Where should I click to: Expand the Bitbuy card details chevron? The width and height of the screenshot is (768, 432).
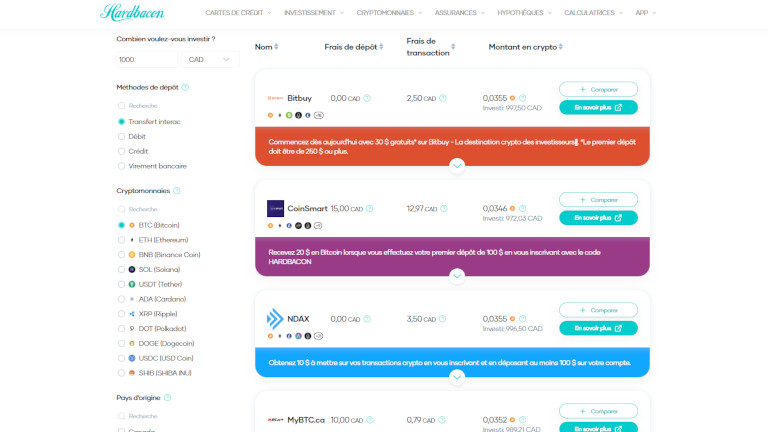pos(457,166)
